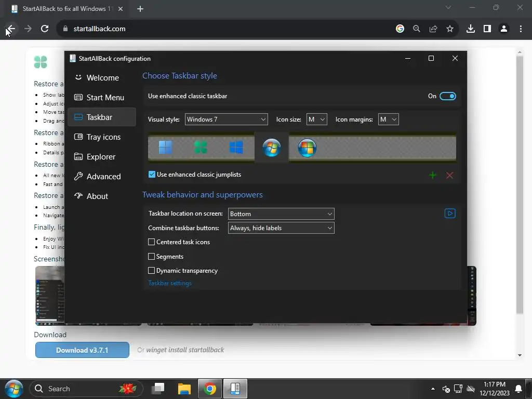532x399 pixels.
Task: Click the network tray icon
Action: (x=458, y=389)
